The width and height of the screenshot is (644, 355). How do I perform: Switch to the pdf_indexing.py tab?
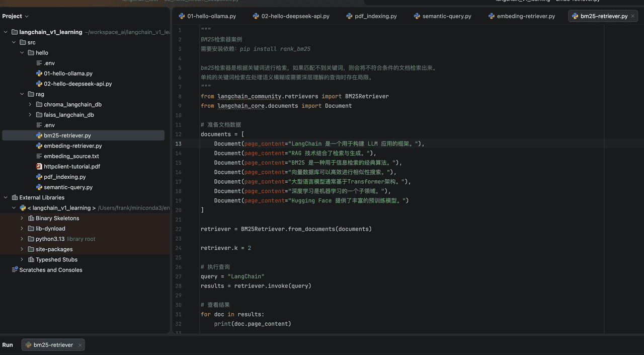[372, 16]
